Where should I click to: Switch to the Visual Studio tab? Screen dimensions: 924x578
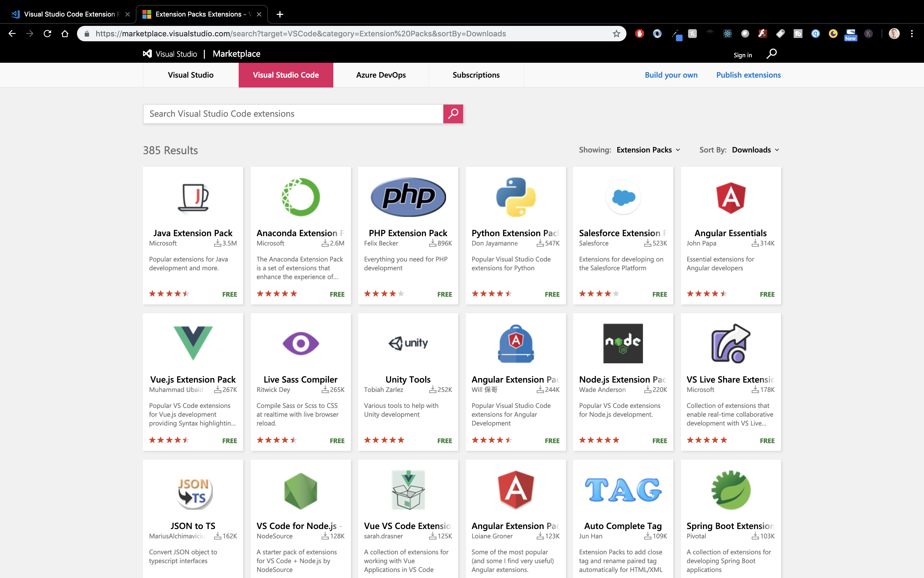[191, 75]
